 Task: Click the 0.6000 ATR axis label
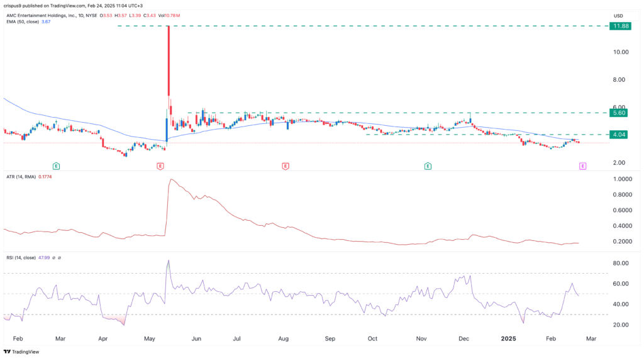point(622,210)
